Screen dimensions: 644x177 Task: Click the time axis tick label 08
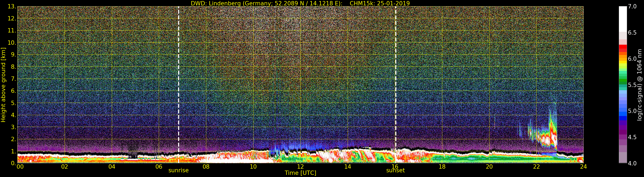206,166
